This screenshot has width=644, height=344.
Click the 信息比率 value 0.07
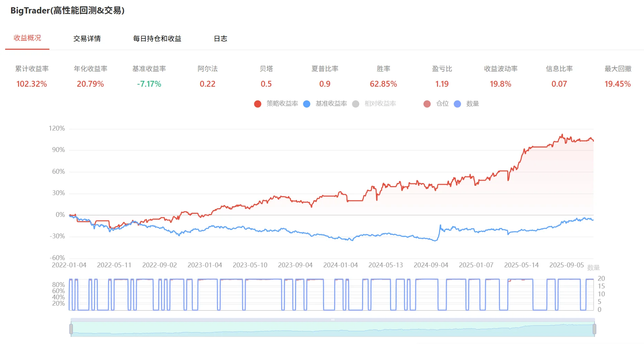point(559,84)
